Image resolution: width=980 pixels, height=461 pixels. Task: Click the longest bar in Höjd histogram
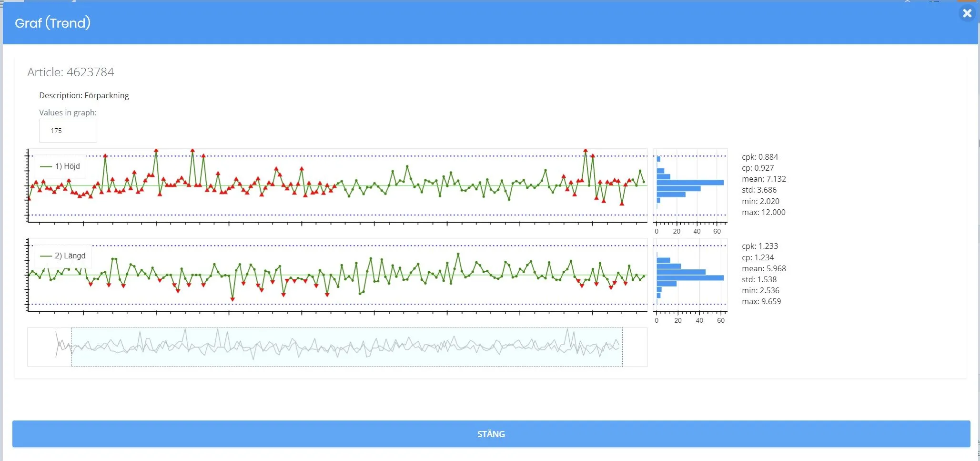click(x=690, y=183)
